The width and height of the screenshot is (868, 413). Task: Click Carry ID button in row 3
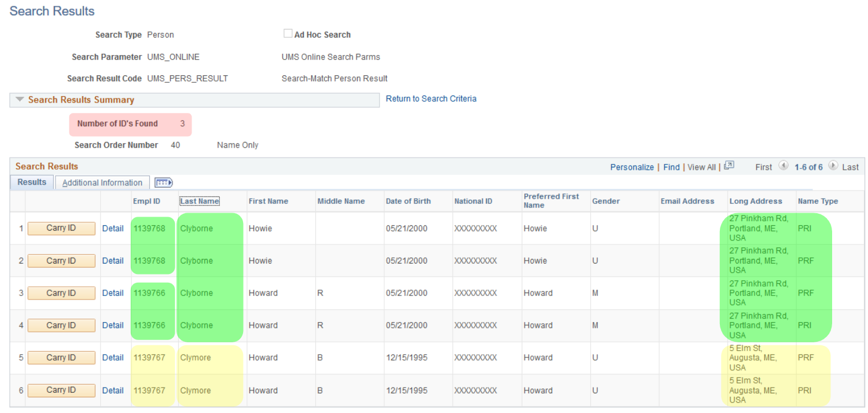tap(61, 293)
